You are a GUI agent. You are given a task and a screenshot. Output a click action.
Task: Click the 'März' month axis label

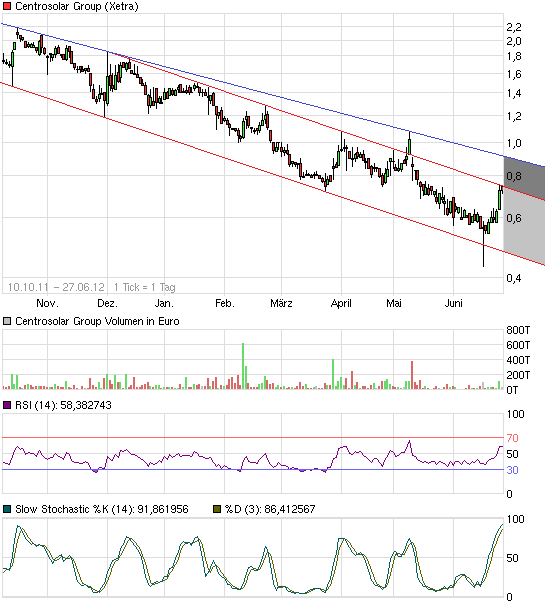(281, 303)
